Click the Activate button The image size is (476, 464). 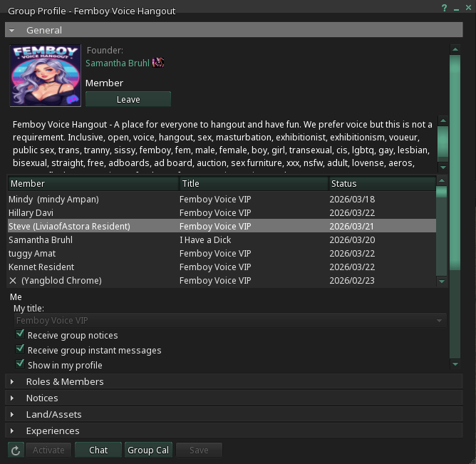tap(48, 450)
